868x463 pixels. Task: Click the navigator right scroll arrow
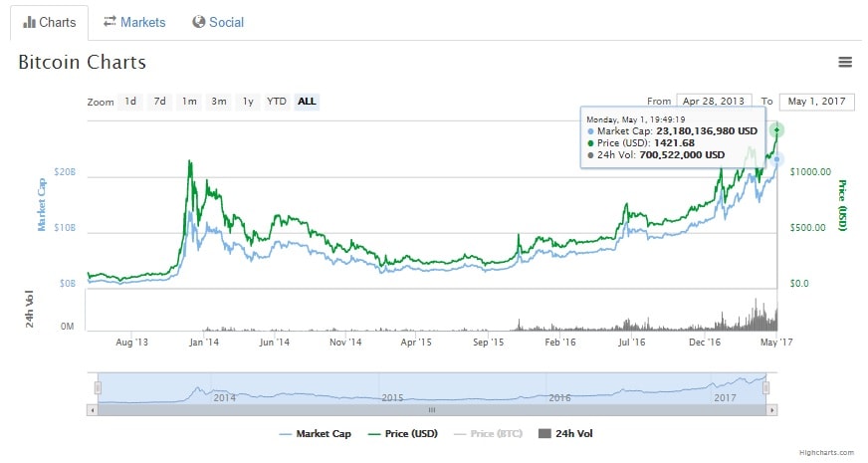click(771, 409)
